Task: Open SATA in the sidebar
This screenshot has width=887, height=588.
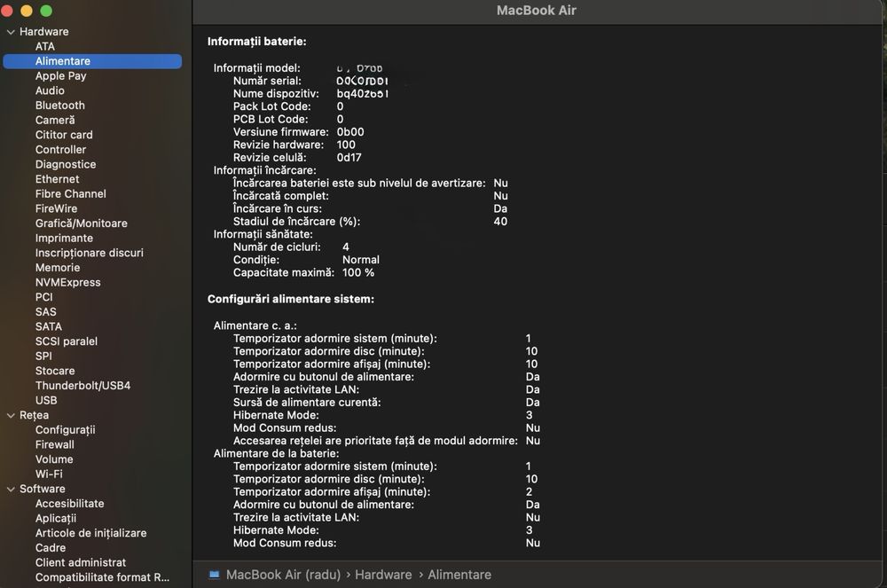Action: point(49,326)
